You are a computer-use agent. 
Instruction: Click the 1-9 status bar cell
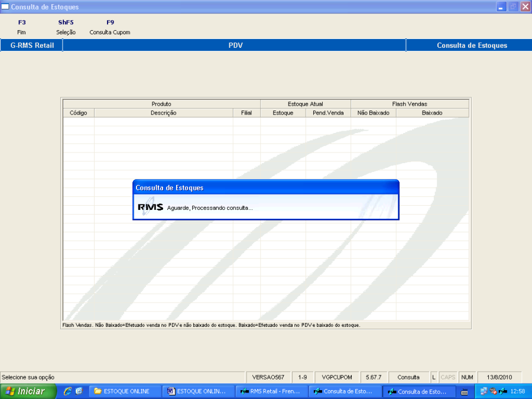(302, 377)
